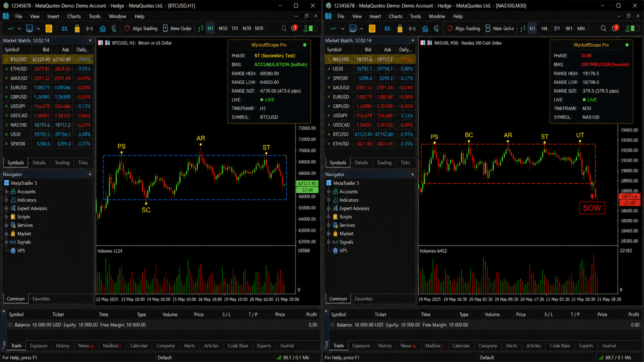This screenshot has width=644, height=362.
Task: Expand the Indicators node in right Navigator
Action: point(329,200)
